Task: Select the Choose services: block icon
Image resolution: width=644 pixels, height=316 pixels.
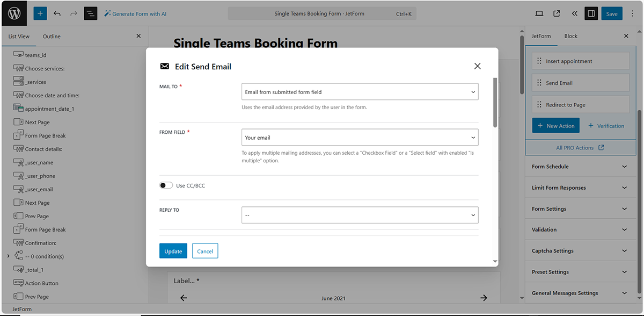Action: coord(18,68)
